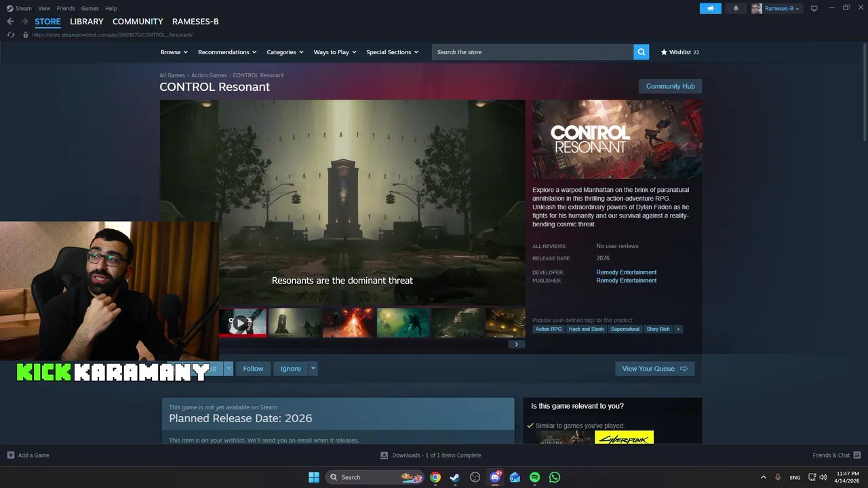The image size is (868, 488).
Task: Expand the Browse dropdown
Action: tap(174, 52)
